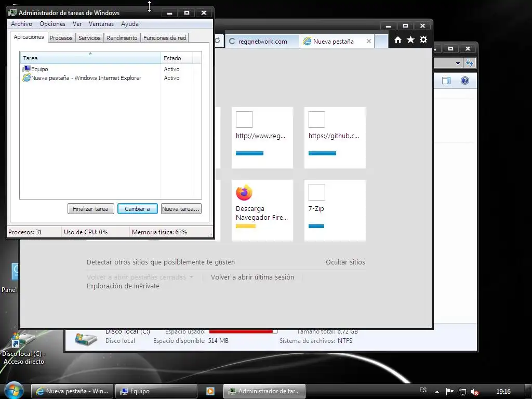Expand Volver a abrir pestañas cerradas dropdown
The image size is (532, 399).
[140, 277]
